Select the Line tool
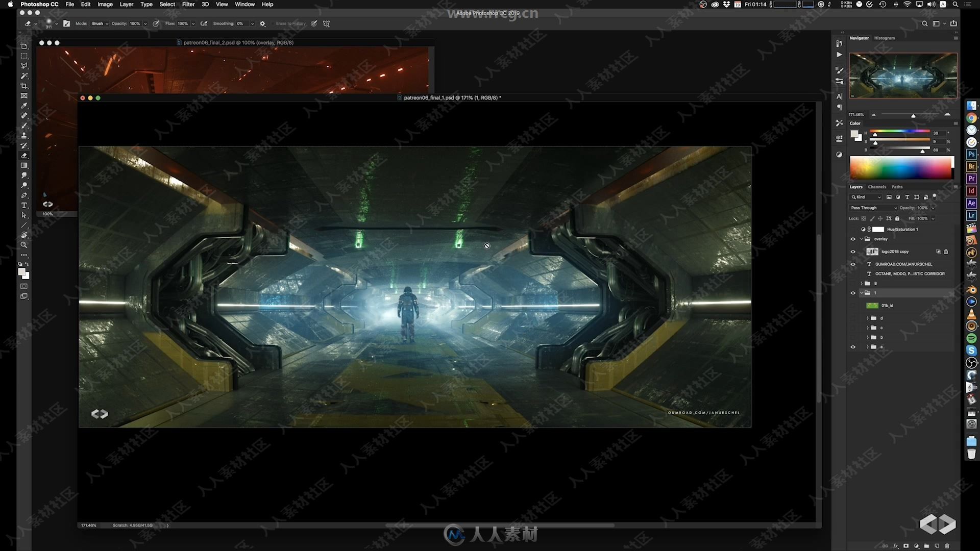Image resolution: width=980 pixels, height=551 pixels. 24,225
